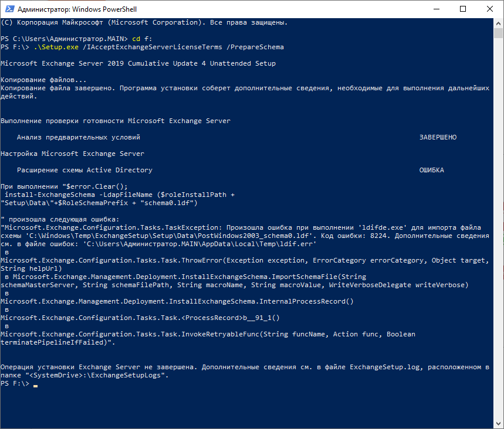Click the scrollbar up arrow
This screenshot has height=429, width=504.
point(498,23)
